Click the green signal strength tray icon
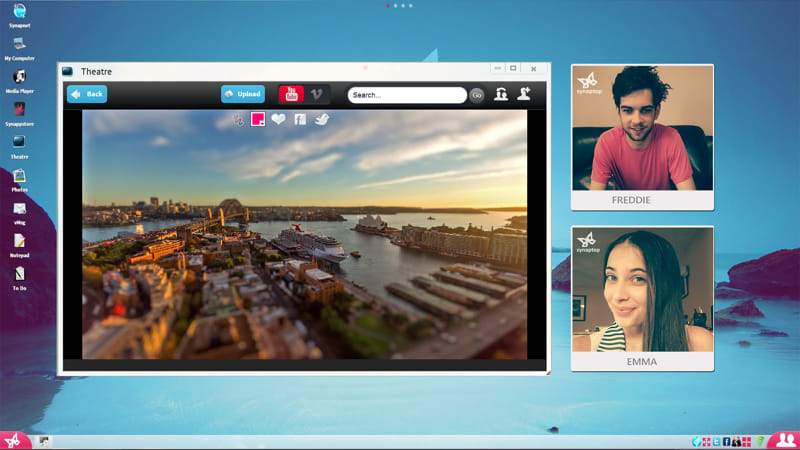Viewport: 800px width, 450px height. pyautogui.click(x=761, y=442)
